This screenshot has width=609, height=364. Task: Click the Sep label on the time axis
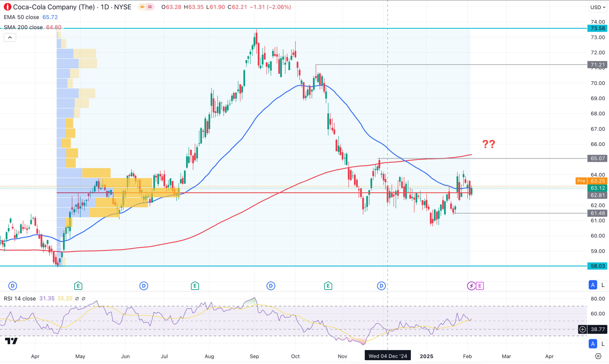coord(254,356)
